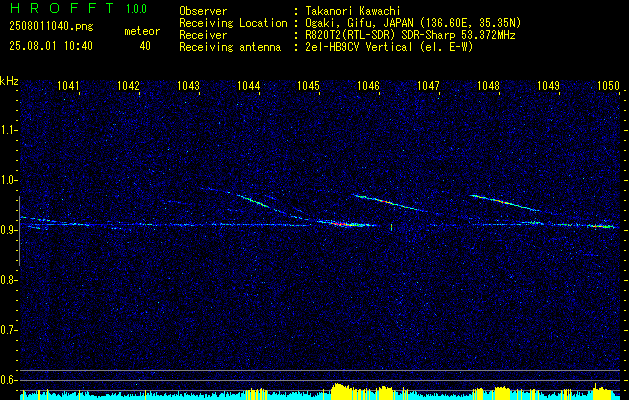Click the meteor echo streak near 1044
The height and width of the screenshot is (400, 629).
coord(253,200)
